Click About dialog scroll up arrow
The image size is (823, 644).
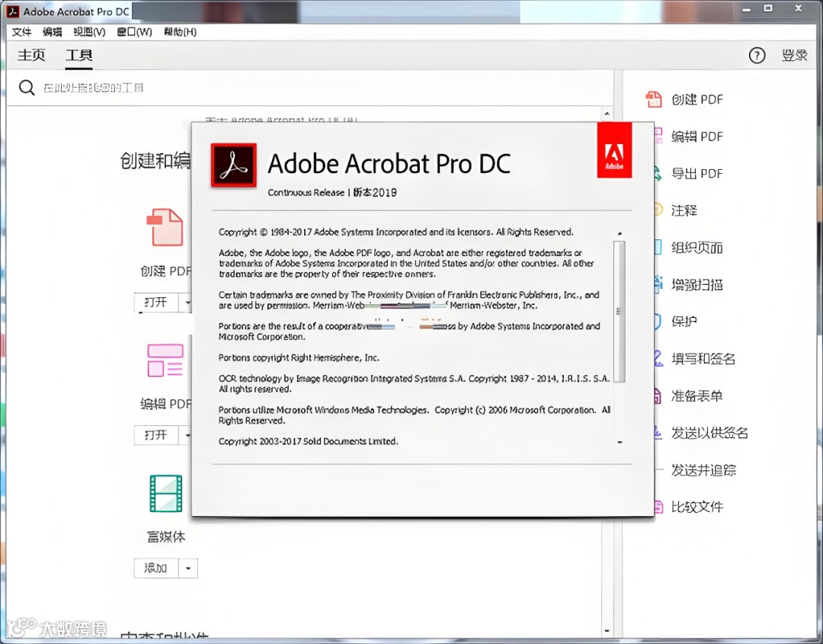click(x=620, y=233)
